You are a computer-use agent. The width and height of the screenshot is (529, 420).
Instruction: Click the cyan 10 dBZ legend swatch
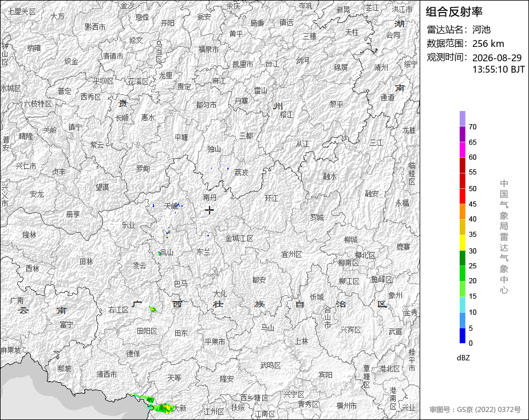[x=463, y=305]
